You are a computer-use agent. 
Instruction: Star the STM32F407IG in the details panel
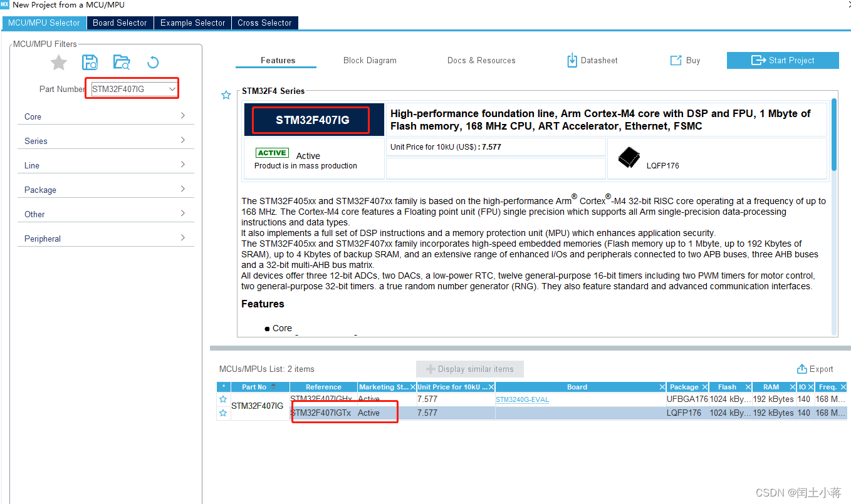coord(226,95)
